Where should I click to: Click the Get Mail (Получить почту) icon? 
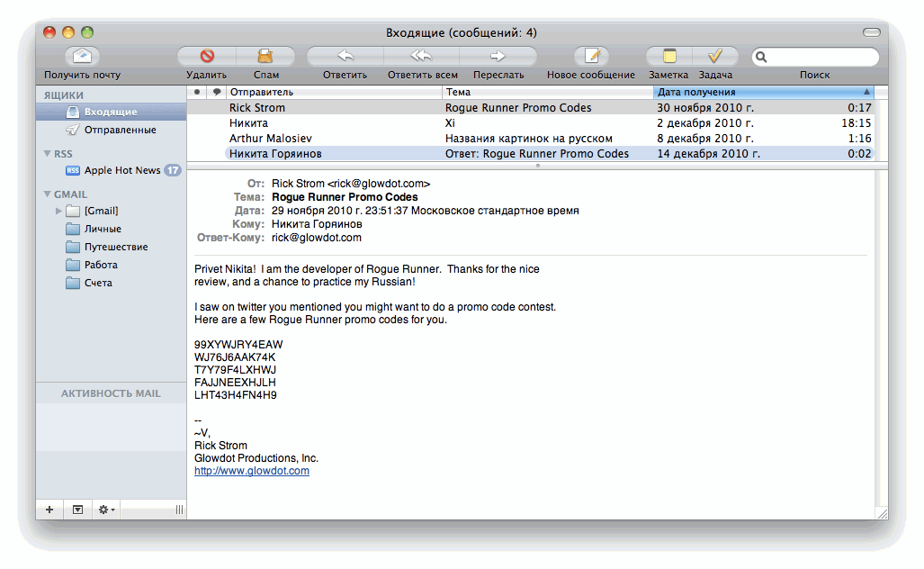pos(82,56)
